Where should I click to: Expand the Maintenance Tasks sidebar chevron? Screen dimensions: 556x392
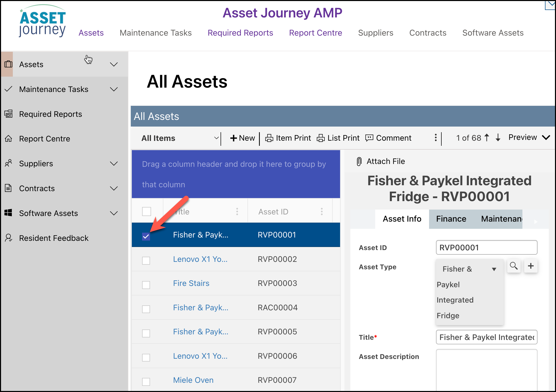pos(114,89)
